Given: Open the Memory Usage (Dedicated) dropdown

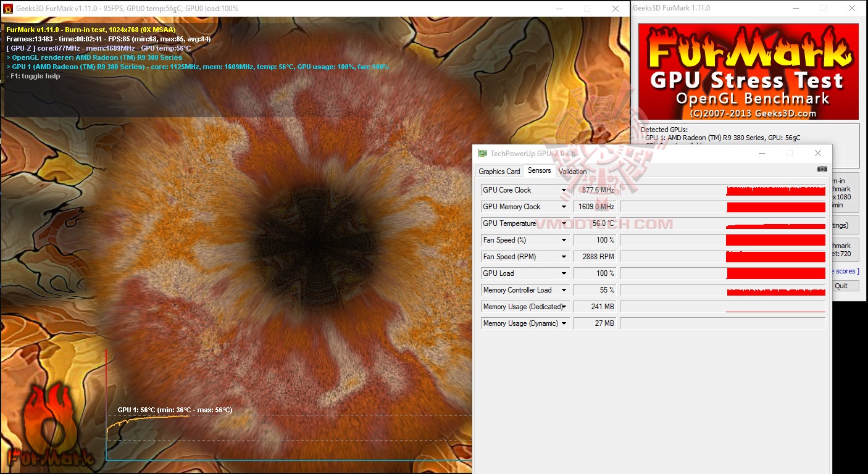Looking at the screenshot, I should pyautogui.click(x=564, y=307).
